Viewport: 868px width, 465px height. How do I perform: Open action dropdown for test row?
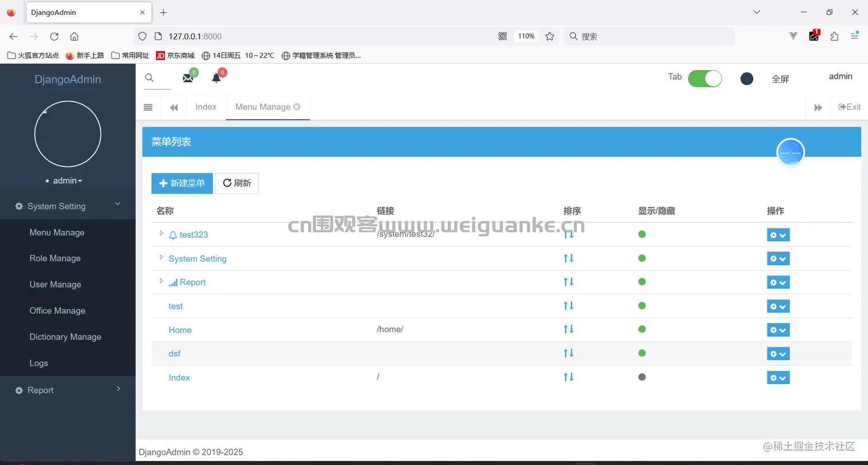(778, 307)
